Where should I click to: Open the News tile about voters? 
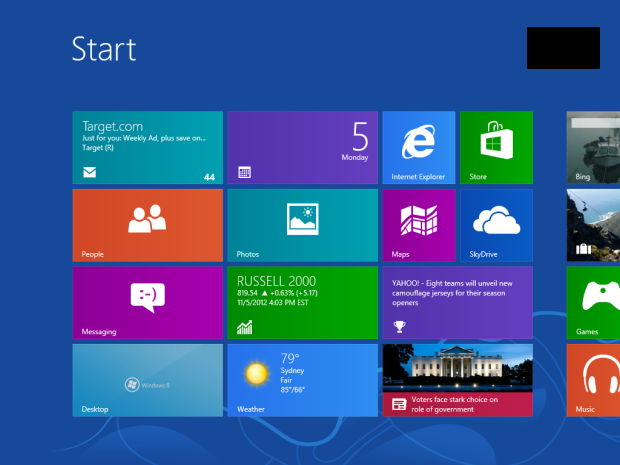point(457,380)
